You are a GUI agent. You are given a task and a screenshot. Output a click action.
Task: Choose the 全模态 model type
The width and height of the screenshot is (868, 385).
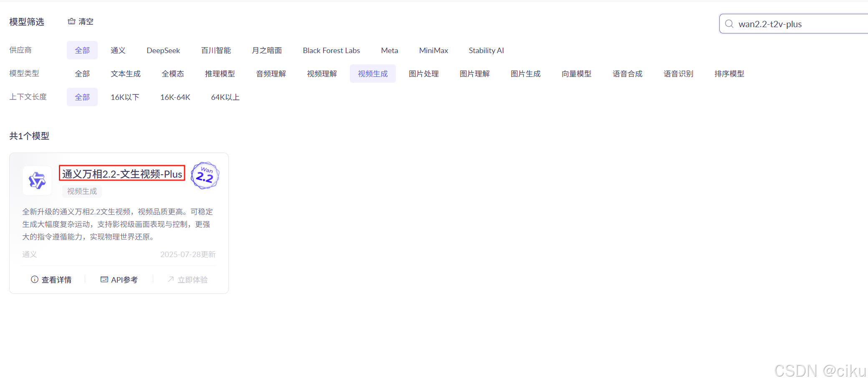(173, 74)
